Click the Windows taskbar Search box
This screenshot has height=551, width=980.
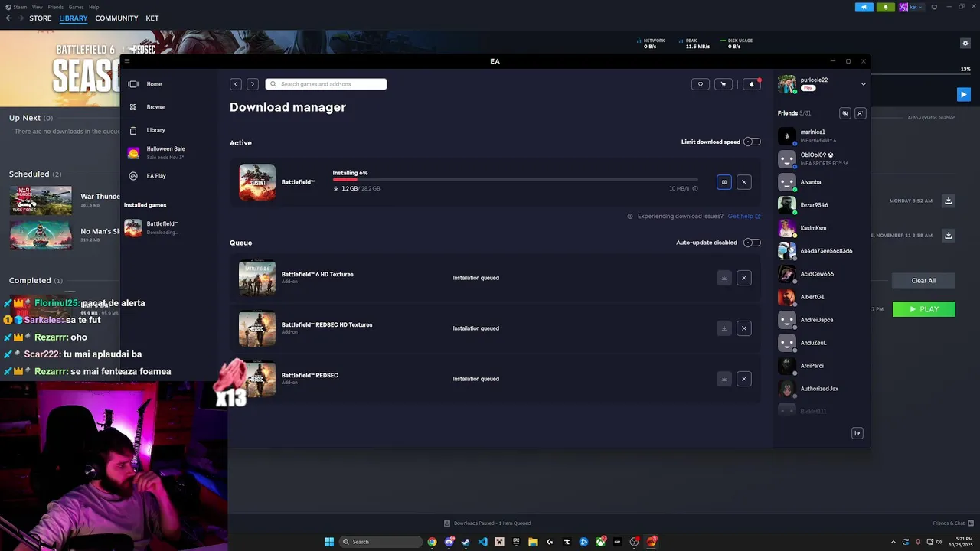coord(381,542)
